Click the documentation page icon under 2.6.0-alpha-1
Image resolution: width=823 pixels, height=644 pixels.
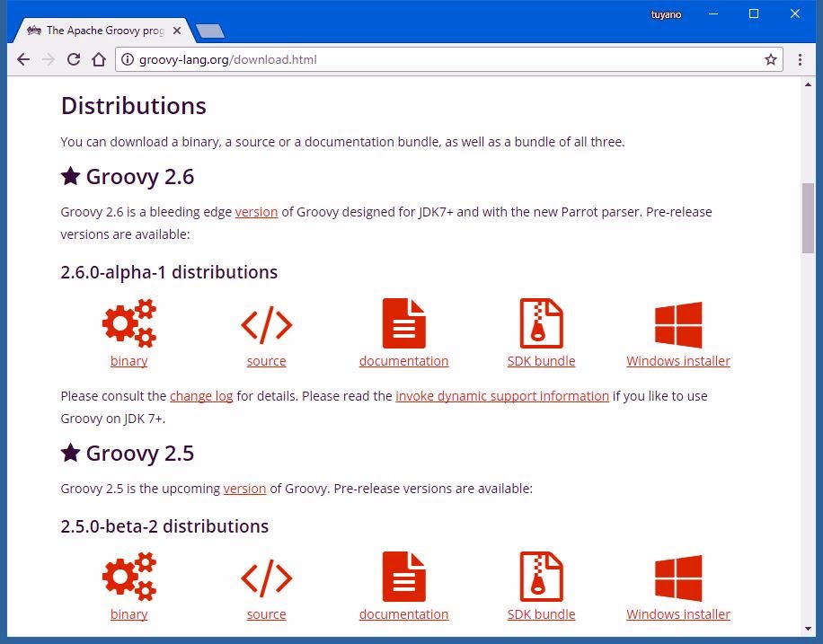(x=403, y=323)
